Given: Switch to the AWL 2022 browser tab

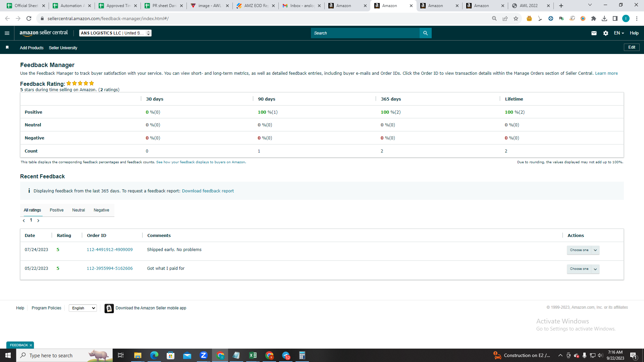Looking at the screenshot, I should (531, 6).
